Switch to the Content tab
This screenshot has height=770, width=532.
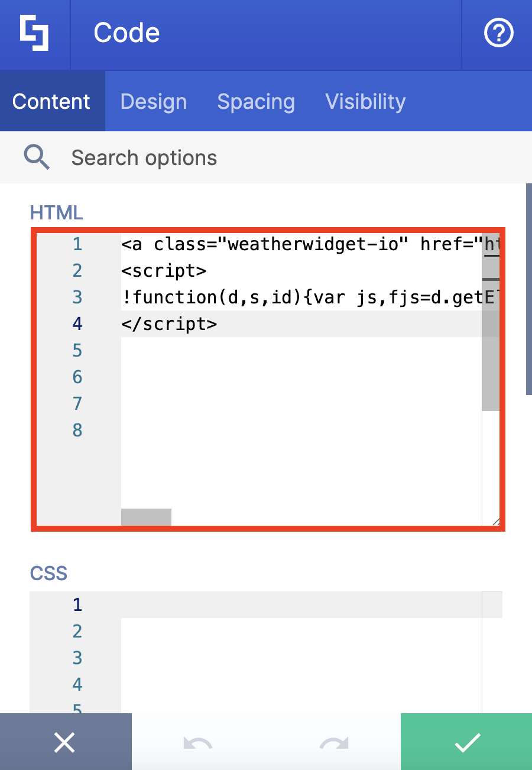point(51,101)
